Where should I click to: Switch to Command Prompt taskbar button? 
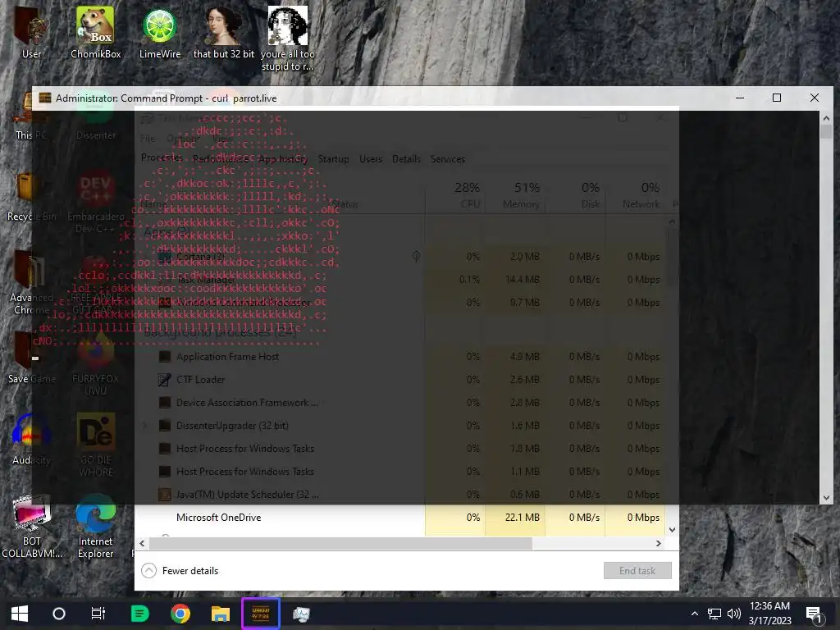pos(261,614)
